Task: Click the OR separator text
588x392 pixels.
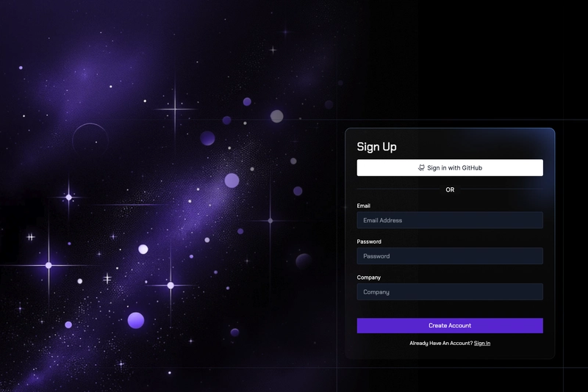Action: coord(450,190)
